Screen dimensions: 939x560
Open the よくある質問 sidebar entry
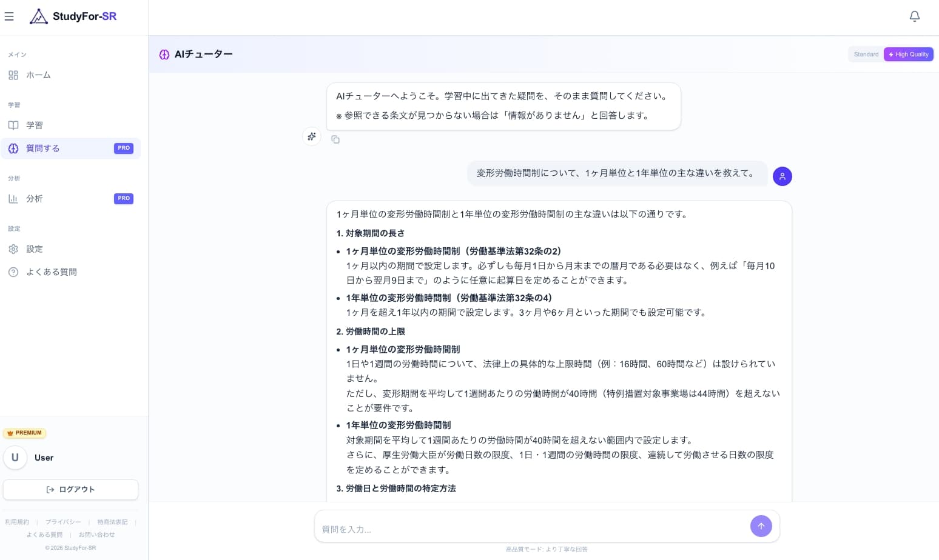click(x=52, y=272)
